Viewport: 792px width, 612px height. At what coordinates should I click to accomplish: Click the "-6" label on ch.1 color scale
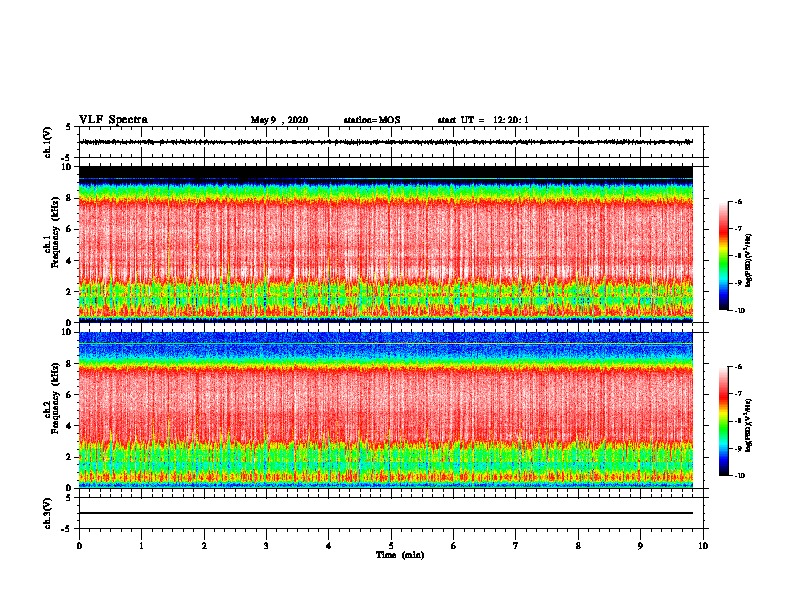click(x=738, y=201)
